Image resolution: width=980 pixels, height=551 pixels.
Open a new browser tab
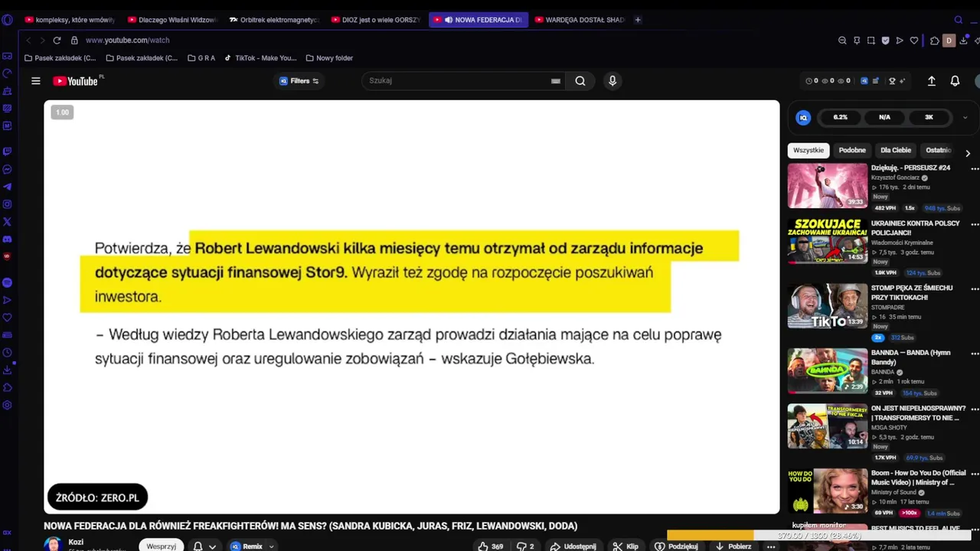tap(638, 20)
